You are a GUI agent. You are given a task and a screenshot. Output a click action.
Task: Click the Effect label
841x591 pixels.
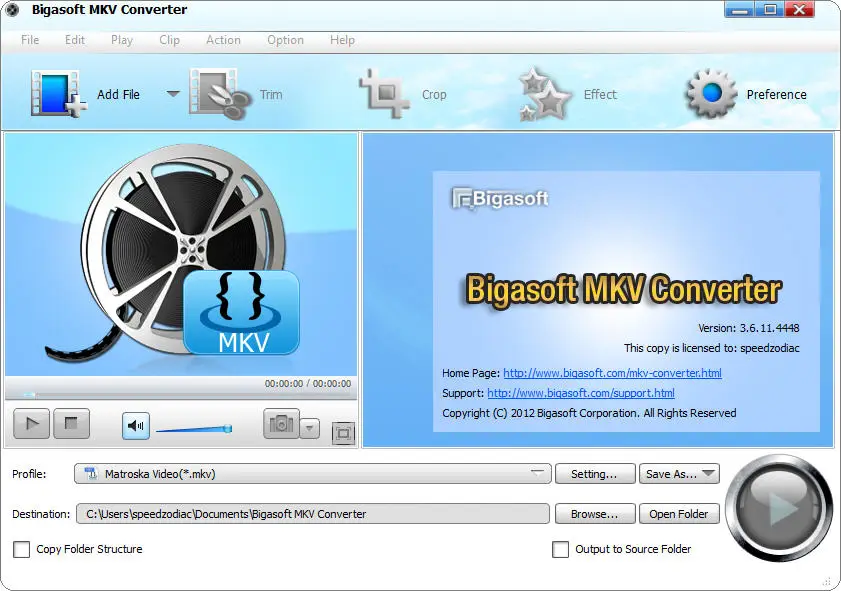coord(600,94)
